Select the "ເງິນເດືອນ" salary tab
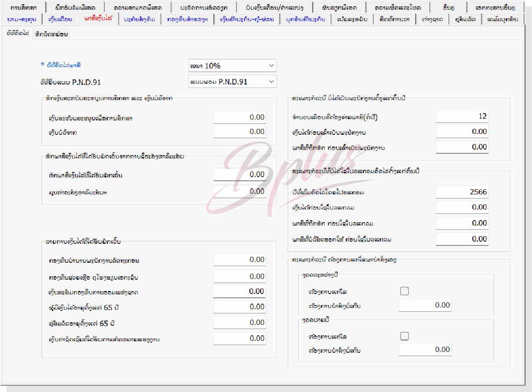Image resolution: width=532 pixels, height=392 pixels. click(x=60, y=19)
